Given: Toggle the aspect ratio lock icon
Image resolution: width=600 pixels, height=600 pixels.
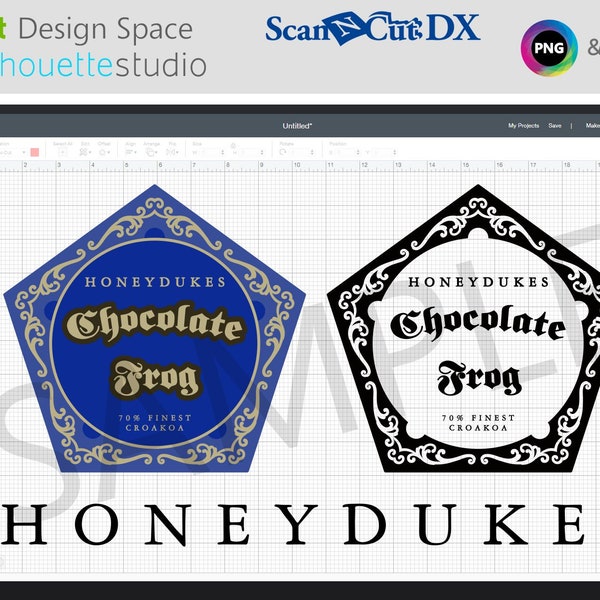Looking at the screenshot, I should [233, 145].
